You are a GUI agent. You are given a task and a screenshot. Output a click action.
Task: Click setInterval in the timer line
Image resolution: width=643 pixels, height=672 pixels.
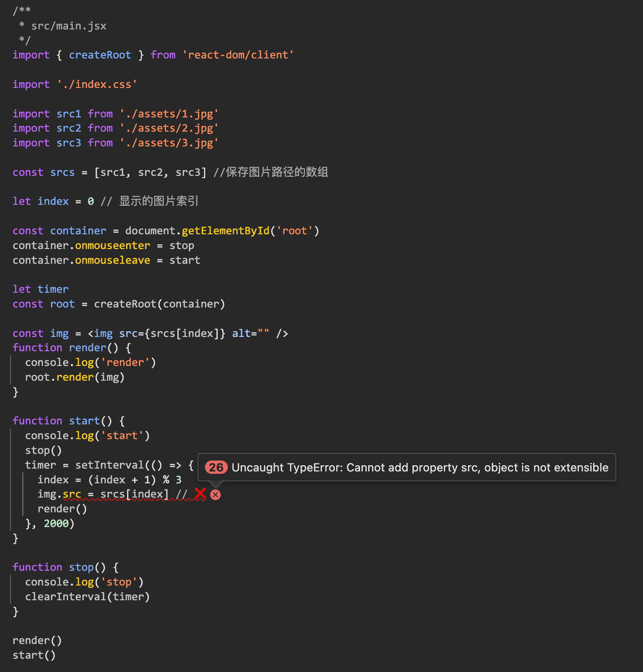pyautogui.click(x=109, y=465)
